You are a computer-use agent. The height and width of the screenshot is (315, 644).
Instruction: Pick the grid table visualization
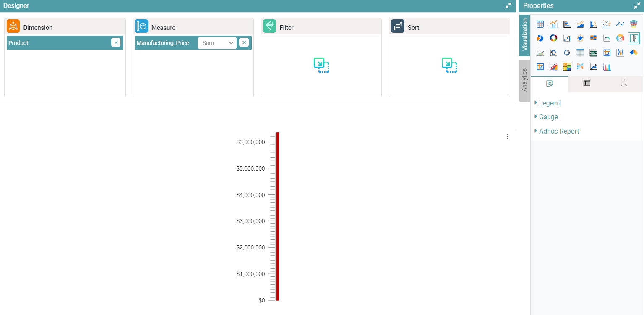coord(540,24)
